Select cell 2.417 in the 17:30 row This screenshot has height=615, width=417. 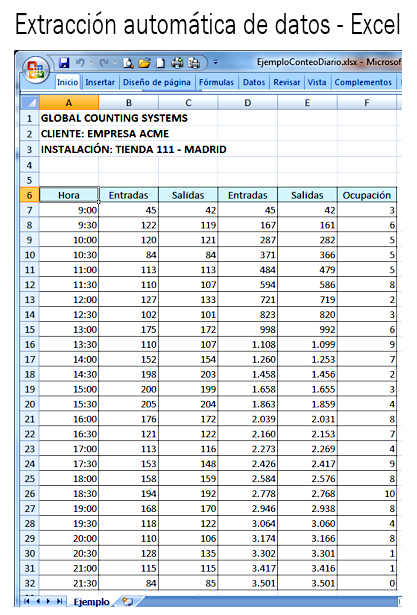(307, 464)
